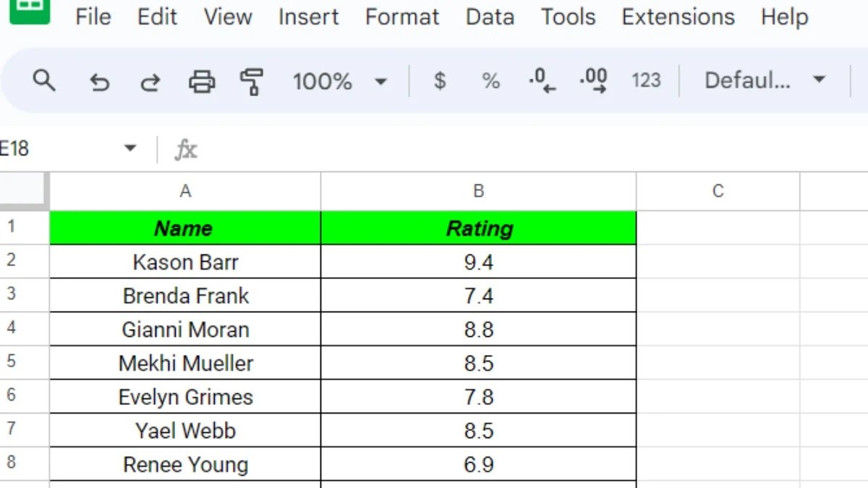Open the Format menu
The image size is (868, 488).
pyautogui.click(x=402, y=17)
